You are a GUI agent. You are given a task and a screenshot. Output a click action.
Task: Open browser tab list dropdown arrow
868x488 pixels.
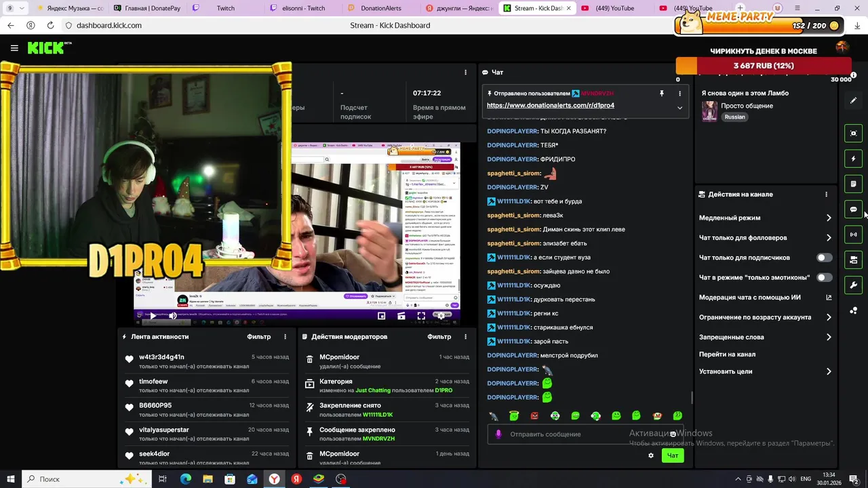coord(23,8)
